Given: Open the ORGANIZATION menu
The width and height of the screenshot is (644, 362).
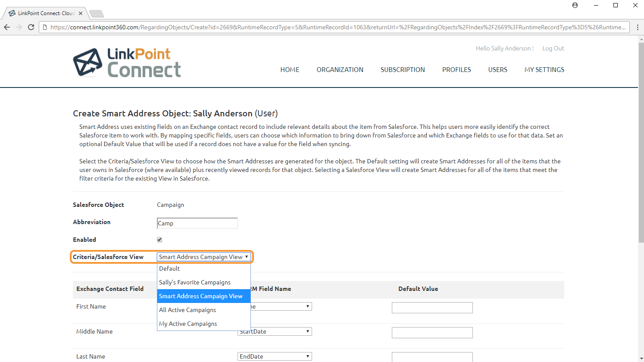Looking at the screenshot, I should 340,69.
